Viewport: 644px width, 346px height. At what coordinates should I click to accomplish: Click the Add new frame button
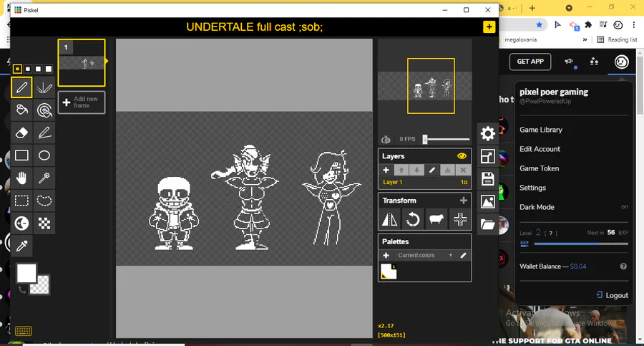(x=82, y=102)
